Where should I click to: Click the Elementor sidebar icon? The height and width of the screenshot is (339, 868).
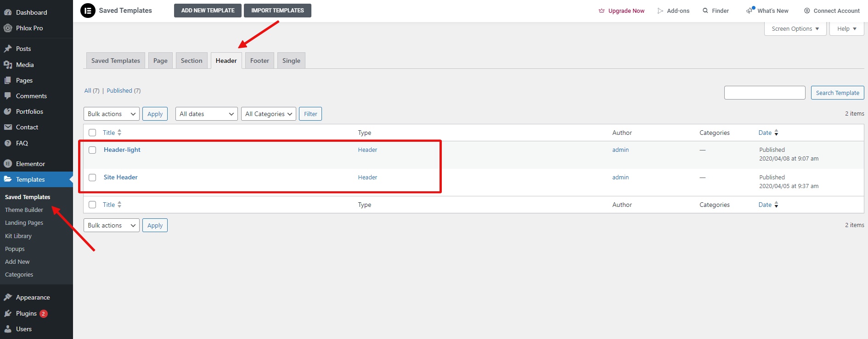click(8, 164)
